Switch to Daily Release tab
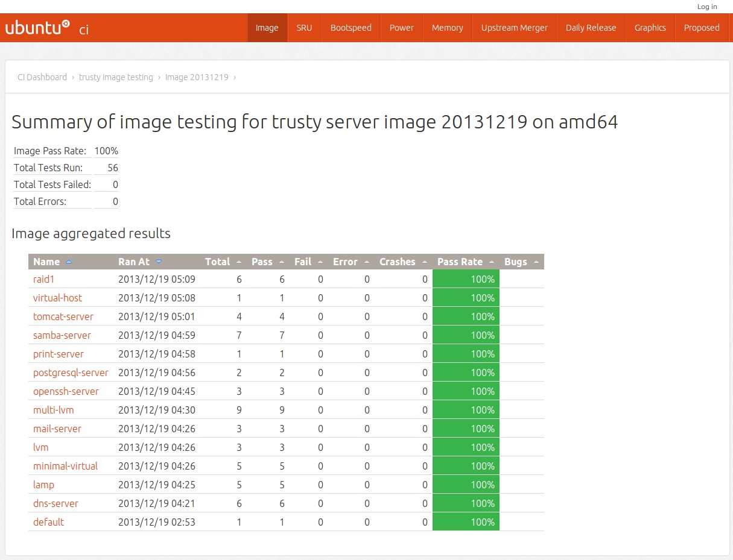733x560 pixels. 591,28
